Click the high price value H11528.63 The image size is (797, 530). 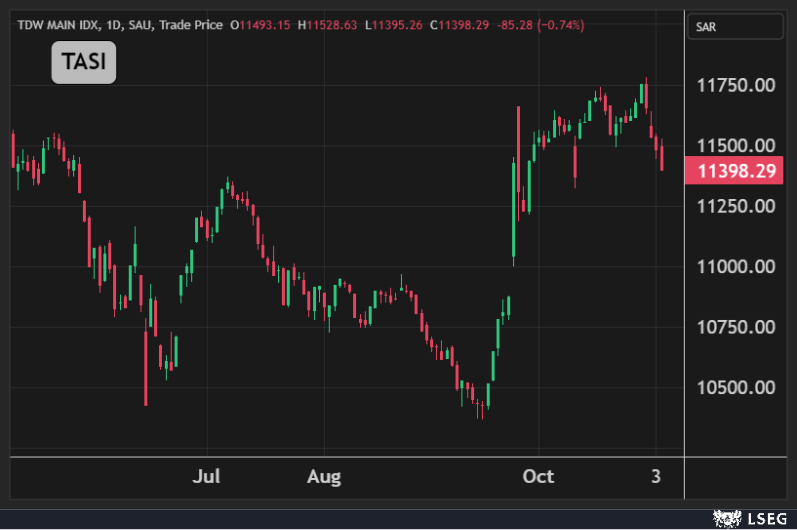click(332, 24)
